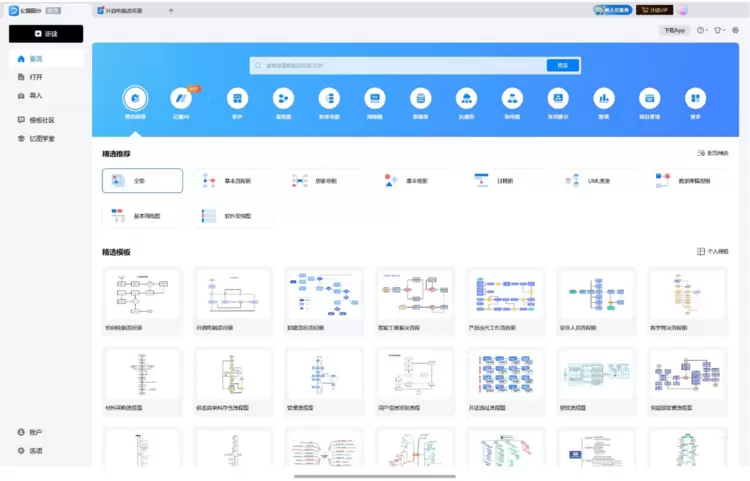Screen dimensions: 750x481
Task: Open 模板社区 in the left sidebar
Action: click(42, 119)
